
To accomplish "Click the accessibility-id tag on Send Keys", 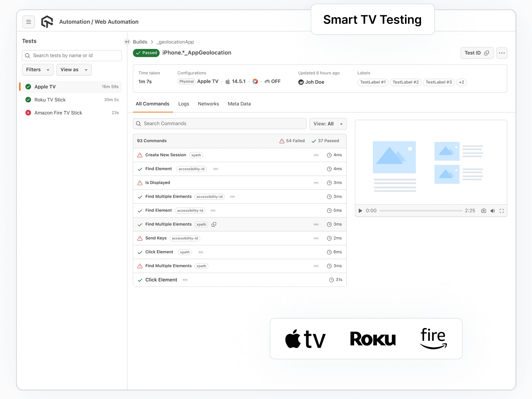I will (x=185, y=238).
